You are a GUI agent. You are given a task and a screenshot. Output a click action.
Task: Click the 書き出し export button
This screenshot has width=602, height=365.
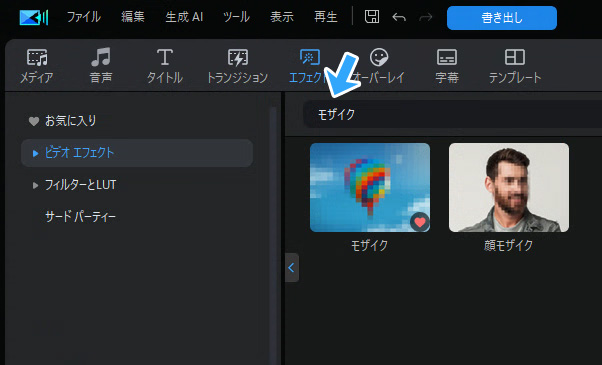tap(502, 18)
